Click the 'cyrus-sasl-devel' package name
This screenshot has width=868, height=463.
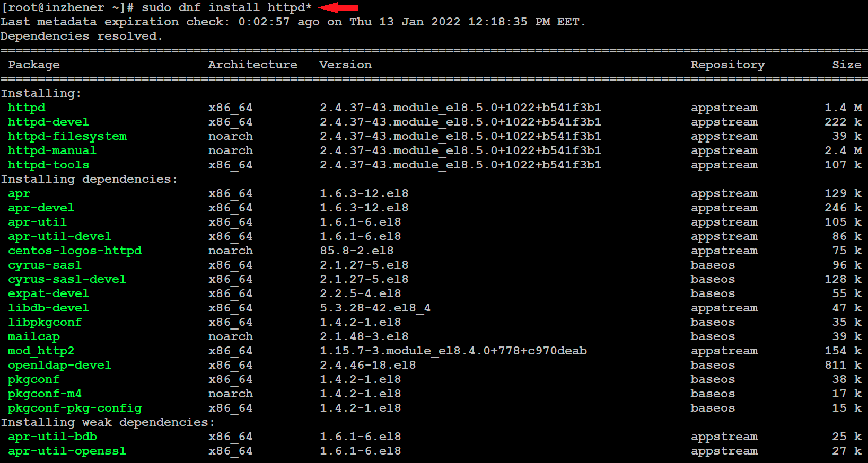pos(67,279)
